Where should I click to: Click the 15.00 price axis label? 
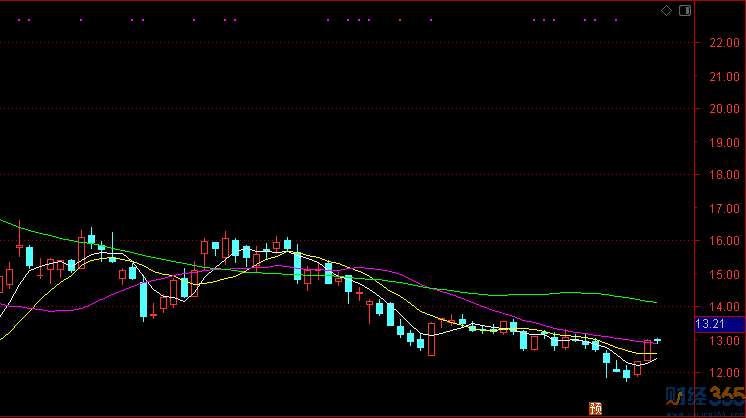[724, 274]
